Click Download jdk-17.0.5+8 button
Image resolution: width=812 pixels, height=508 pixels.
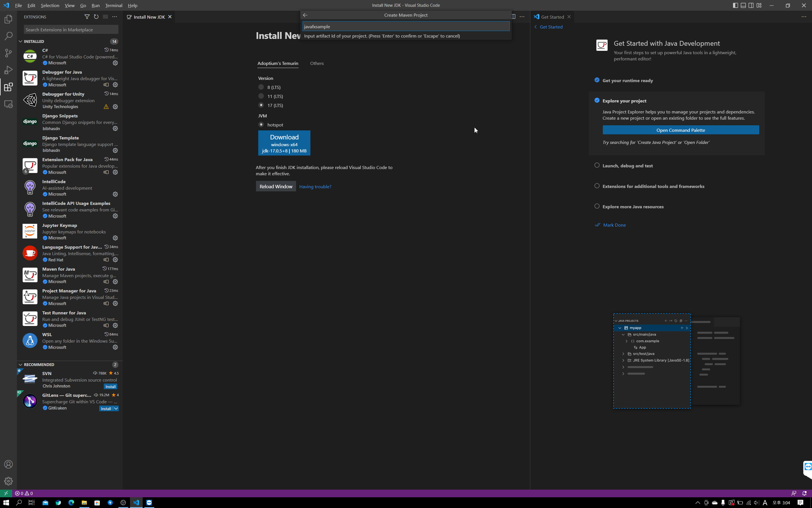click(284, 143)
